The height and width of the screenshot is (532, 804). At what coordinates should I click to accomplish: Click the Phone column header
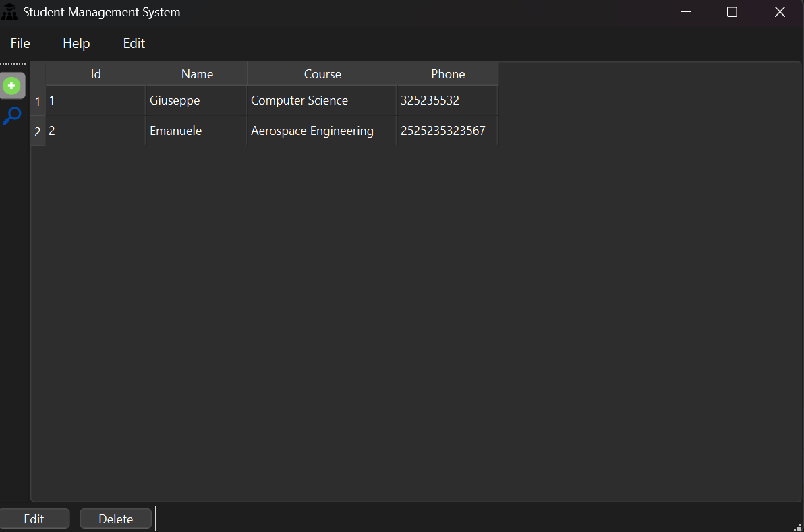448,74
